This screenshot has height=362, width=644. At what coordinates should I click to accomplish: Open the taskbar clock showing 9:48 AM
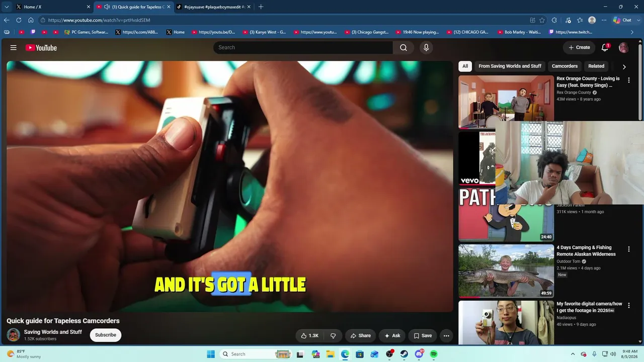630,354
